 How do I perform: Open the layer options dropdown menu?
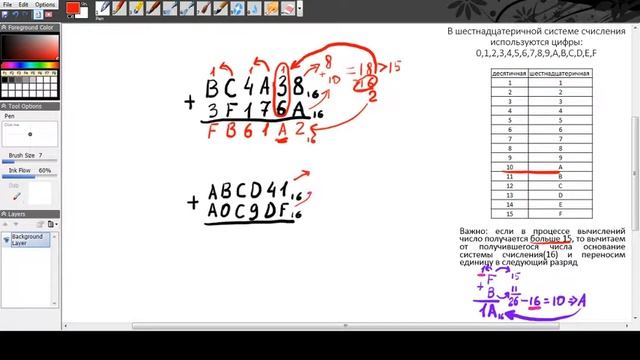point(52,224)
